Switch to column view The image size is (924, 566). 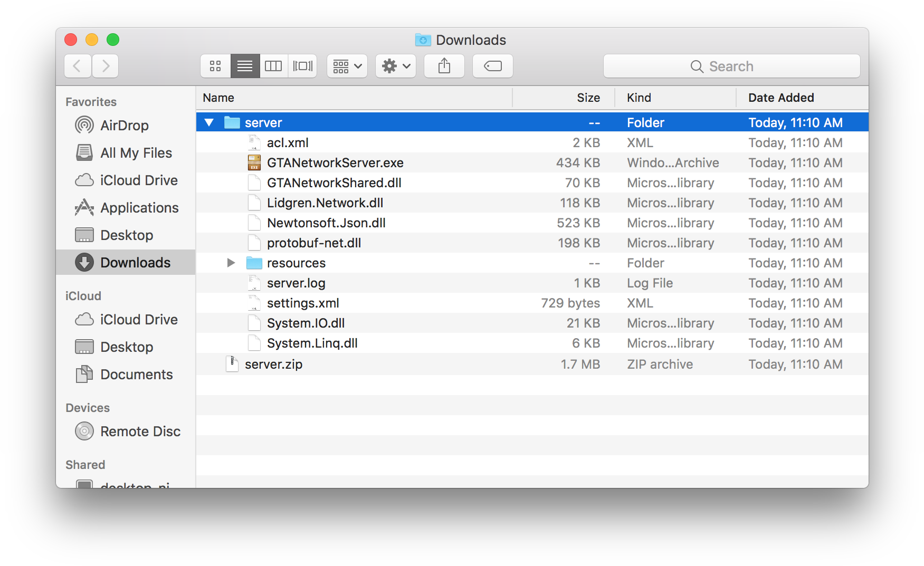click(x=273, y=66)
